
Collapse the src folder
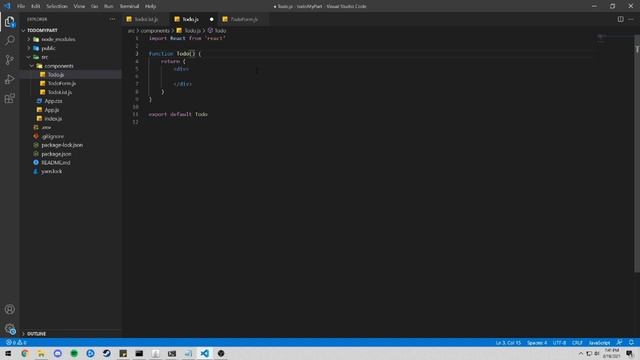tap(44, 57)
